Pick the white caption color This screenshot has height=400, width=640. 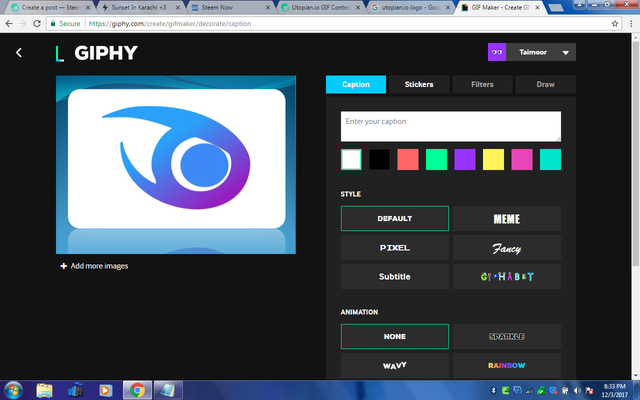pyautogui.click(x=351, y=160)
